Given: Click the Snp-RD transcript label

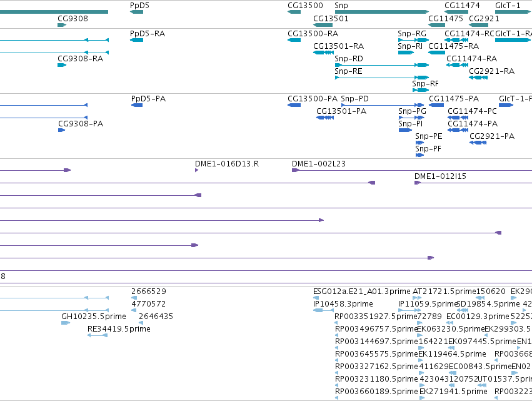Looking at the screenshot, I should 349,58.
